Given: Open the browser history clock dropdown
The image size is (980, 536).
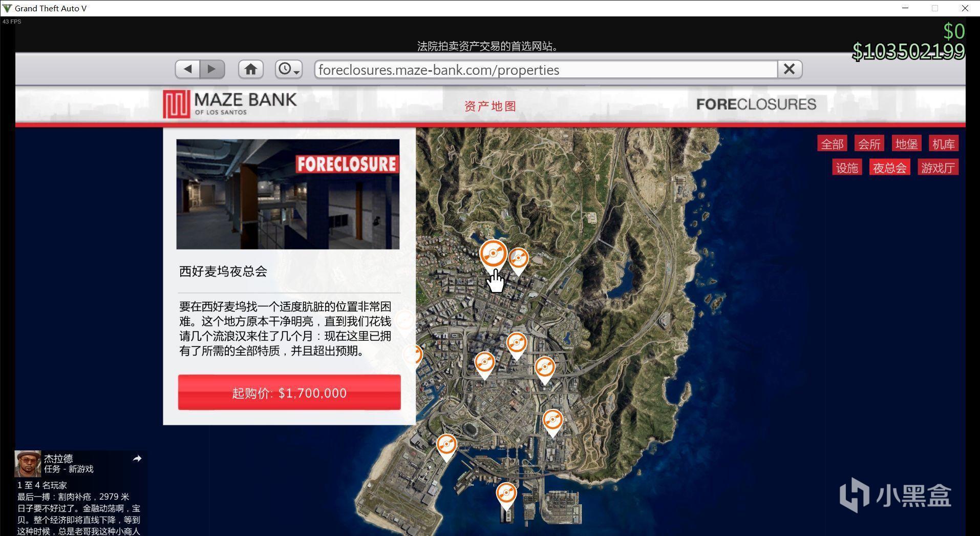Looking at the screenshot, I should pos(288,69).
